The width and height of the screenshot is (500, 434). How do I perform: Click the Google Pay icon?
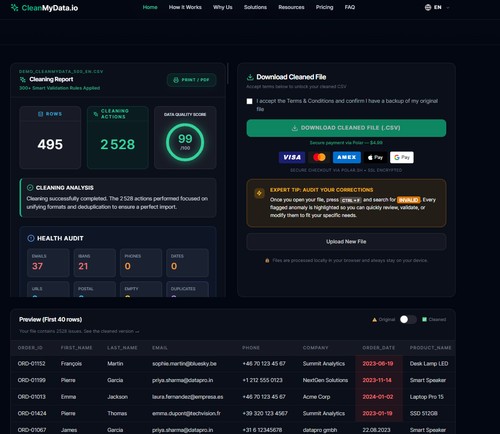(x=402, y=157)
